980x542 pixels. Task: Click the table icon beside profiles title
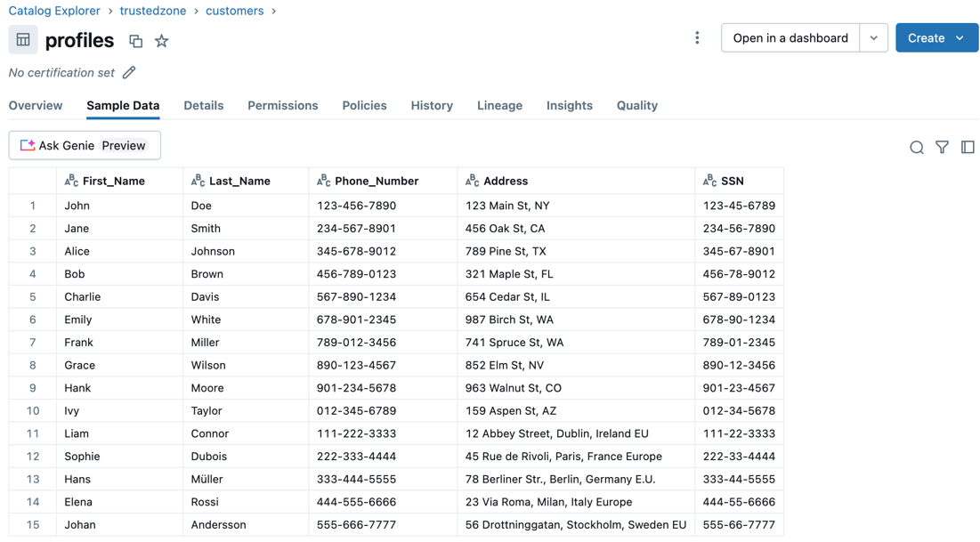23,40
